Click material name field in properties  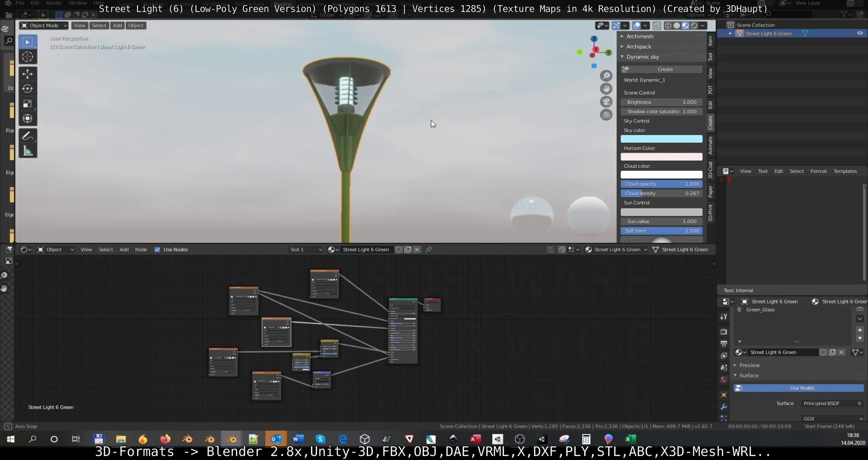tap(783, 352)
